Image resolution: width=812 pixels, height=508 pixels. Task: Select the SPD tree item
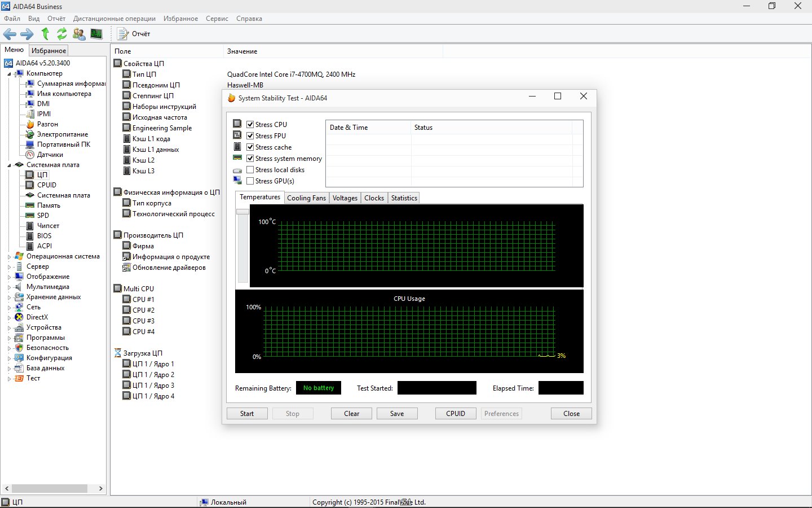pyautogui.click(x=43, y=216)
